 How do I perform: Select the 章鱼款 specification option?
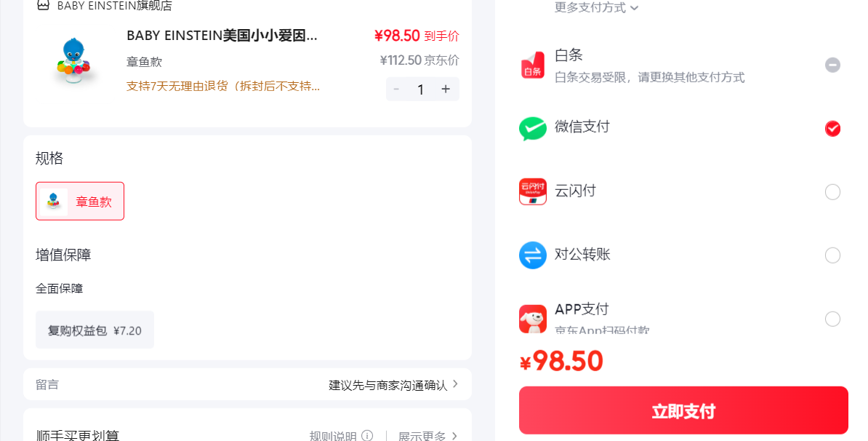click(x=80, y=201)
